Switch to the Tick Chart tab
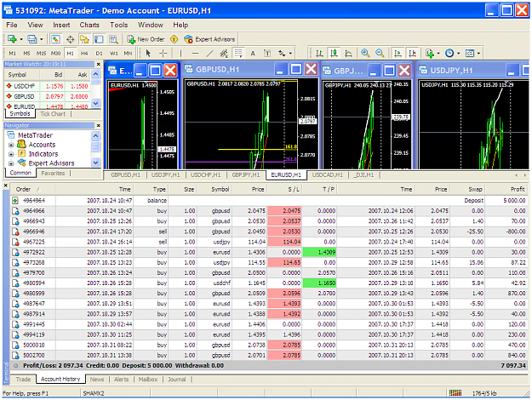This screenshot has height=400, width=532. click(53, 114)
